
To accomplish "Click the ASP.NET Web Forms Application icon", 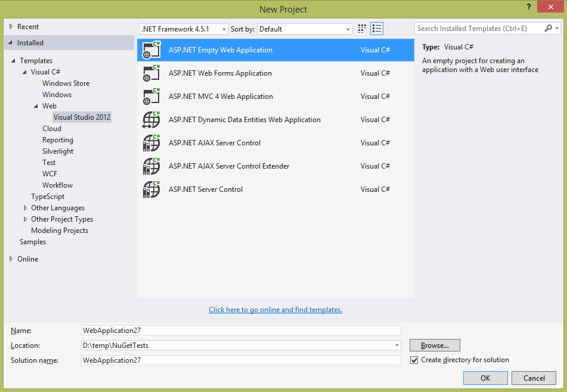I will pyautogui.click(x=151, y=73).
